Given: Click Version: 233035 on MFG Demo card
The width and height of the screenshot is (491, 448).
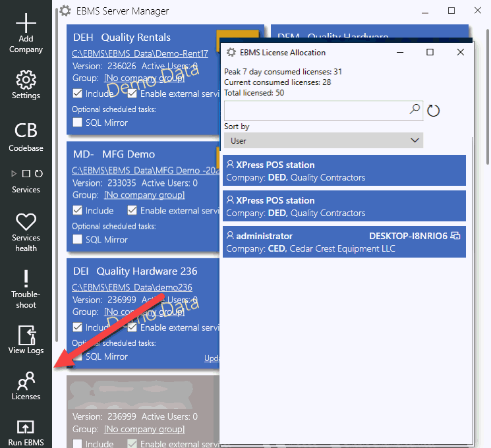Looking at the screenshot, I should [104, 183].
